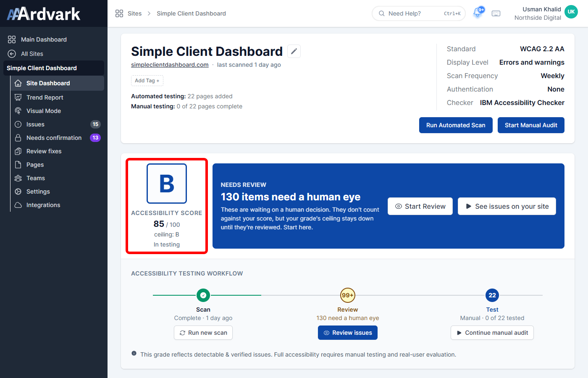588x378 pixels.
Task: Select the green Scan complete step circle
Action: [x=203, y=295]
